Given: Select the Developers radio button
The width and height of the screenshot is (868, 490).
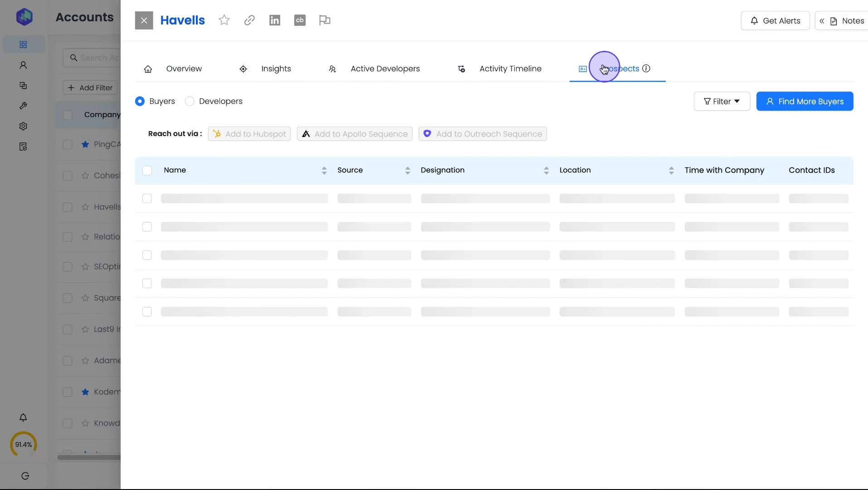Looking at the screenshot, I should tap(190, 101).
